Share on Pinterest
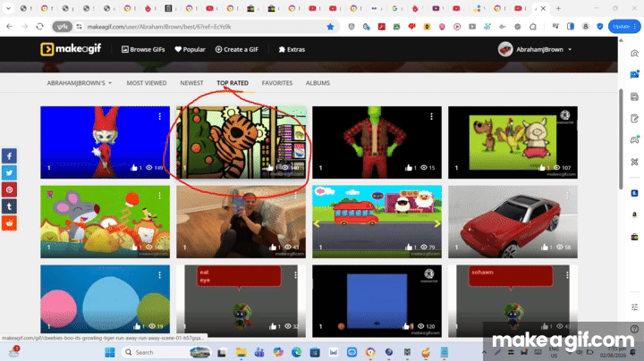 point(9,189)
